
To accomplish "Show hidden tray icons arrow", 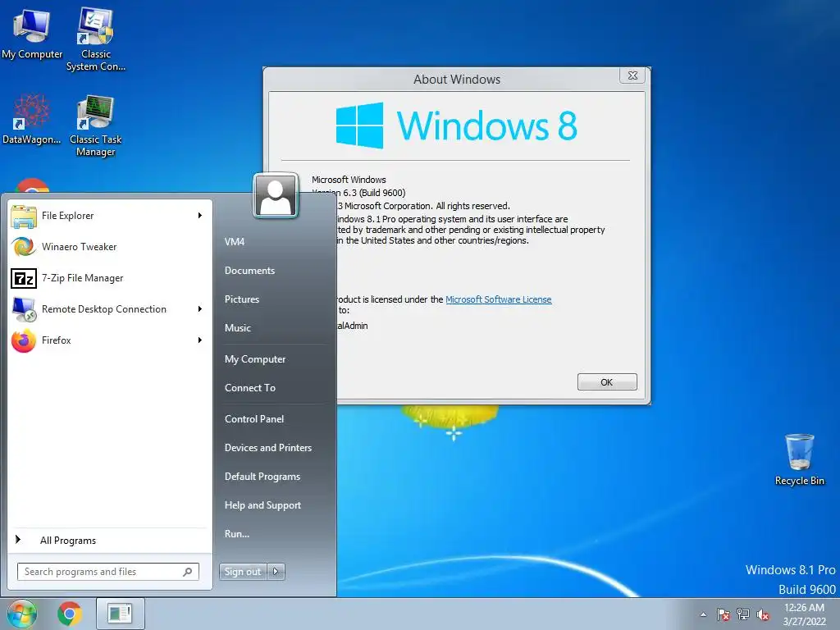I will pos(703,614).
